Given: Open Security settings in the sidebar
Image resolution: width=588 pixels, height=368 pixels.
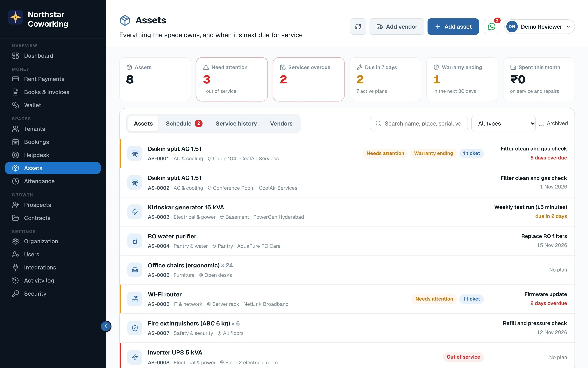Looking at the screenshot, I should point(53,294).
